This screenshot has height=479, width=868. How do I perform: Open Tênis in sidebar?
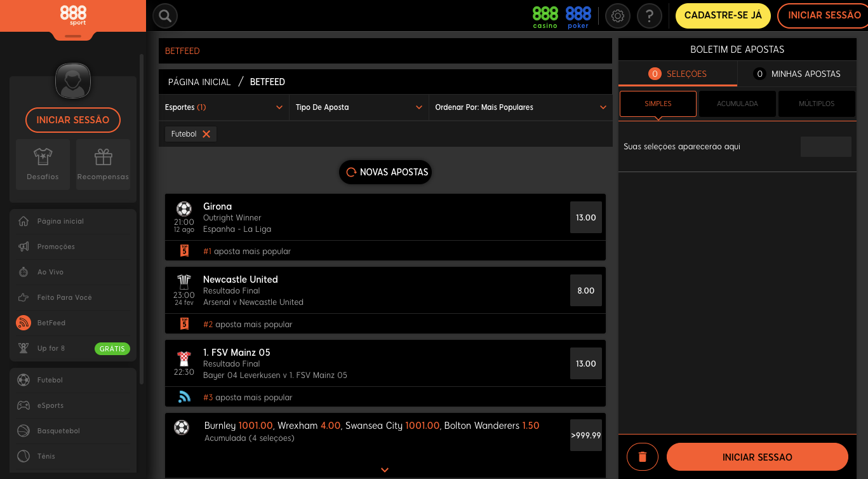pos(73,456)
